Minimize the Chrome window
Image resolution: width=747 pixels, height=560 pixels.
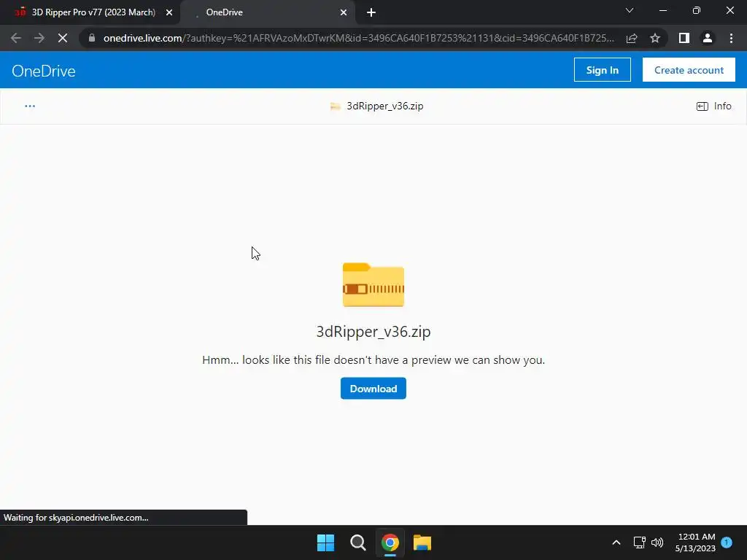pos(663,10)
